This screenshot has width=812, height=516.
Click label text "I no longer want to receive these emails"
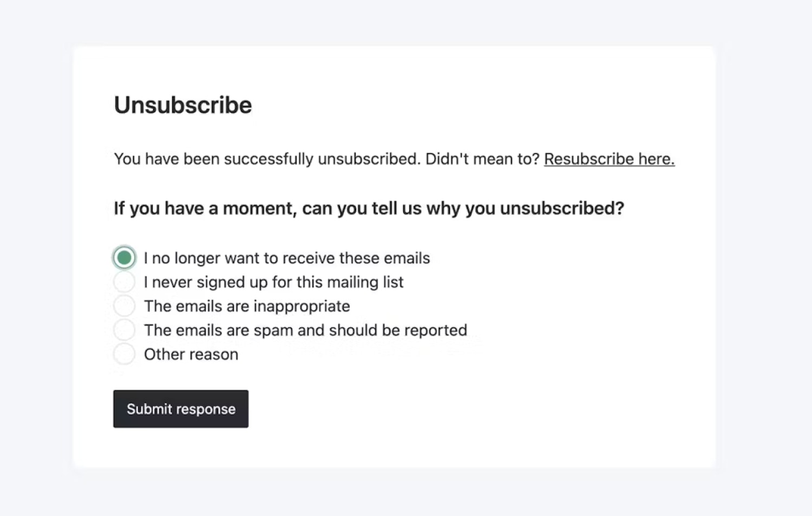point(286,258)
